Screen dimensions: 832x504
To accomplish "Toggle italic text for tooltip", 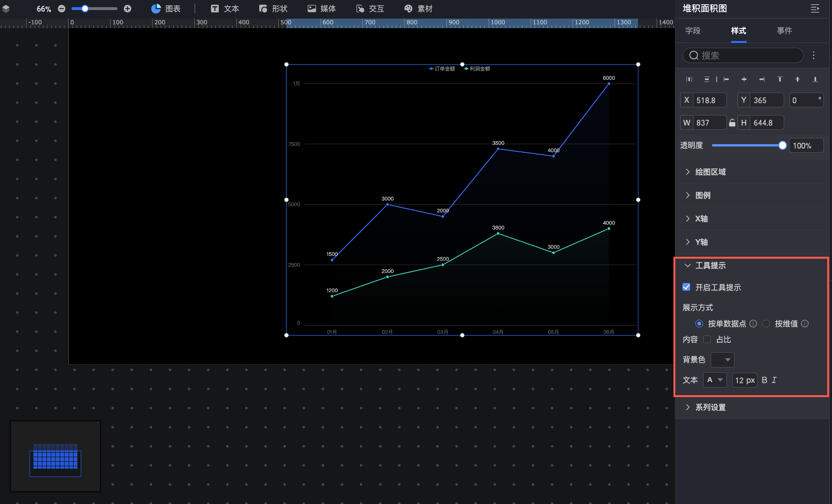I will (774, 380).
